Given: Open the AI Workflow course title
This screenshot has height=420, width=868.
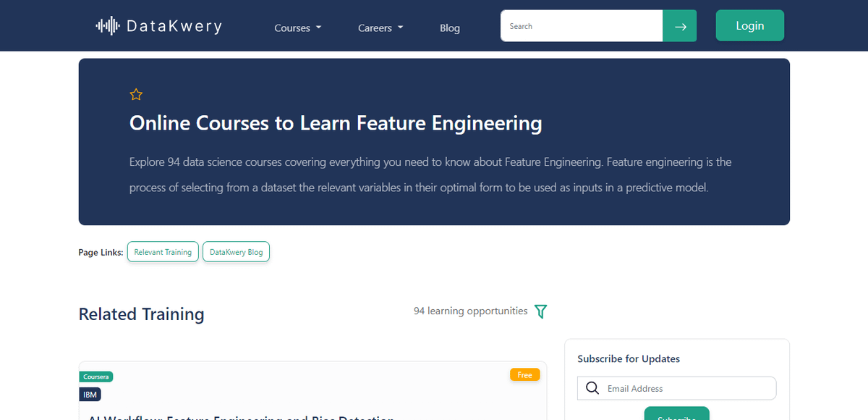Looking at the screenshot, I should tap(241, 416).
